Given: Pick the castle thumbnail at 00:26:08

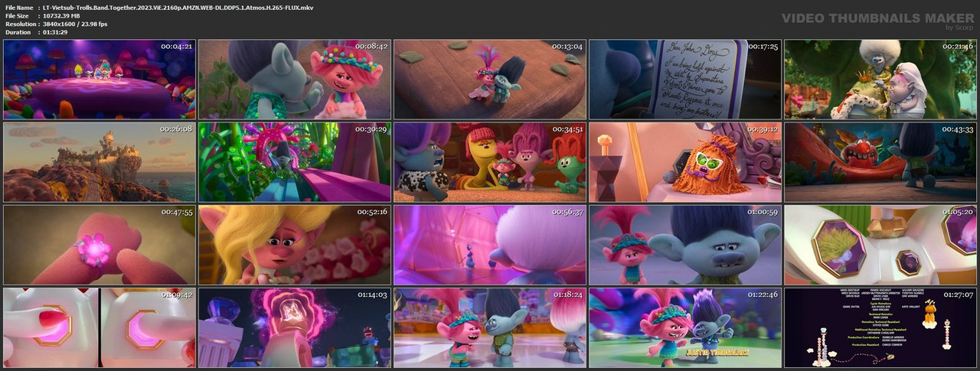Looking at the screenshot, I should pos(100,162).
